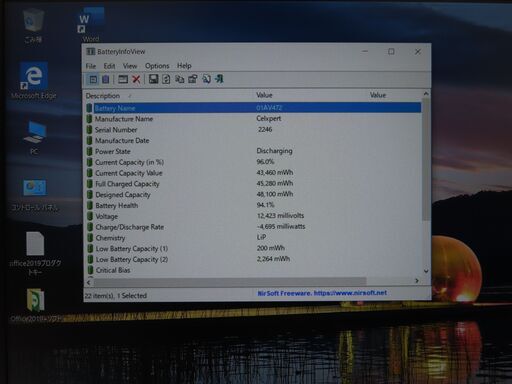Select the Chemistry row
This screenshot has height=384, width=512.
253,238
